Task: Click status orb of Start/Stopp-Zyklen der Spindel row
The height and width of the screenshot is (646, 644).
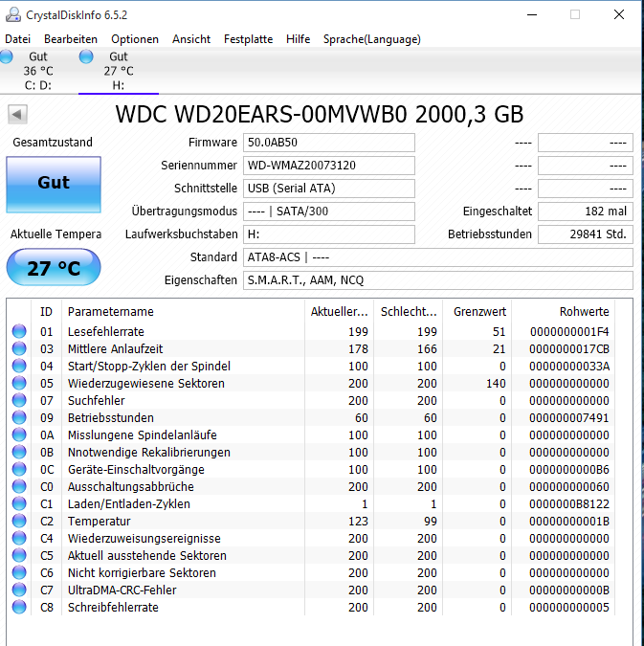Action: [19, 366]
